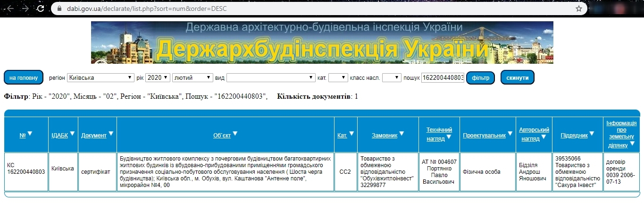This screenshot has width=644, height=204.
Task: Click the browser forward arrow
Action: [x=25, y=8]
